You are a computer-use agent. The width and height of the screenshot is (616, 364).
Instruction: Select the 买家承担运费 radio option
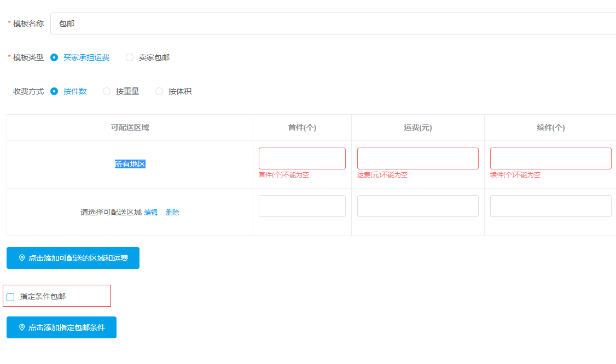click(x=54, y=57)
